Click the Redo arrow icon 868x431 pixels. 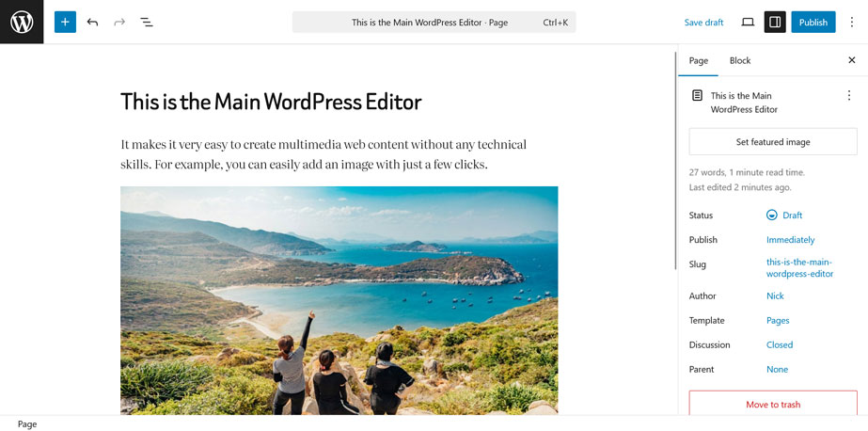(x=119, y=23)
